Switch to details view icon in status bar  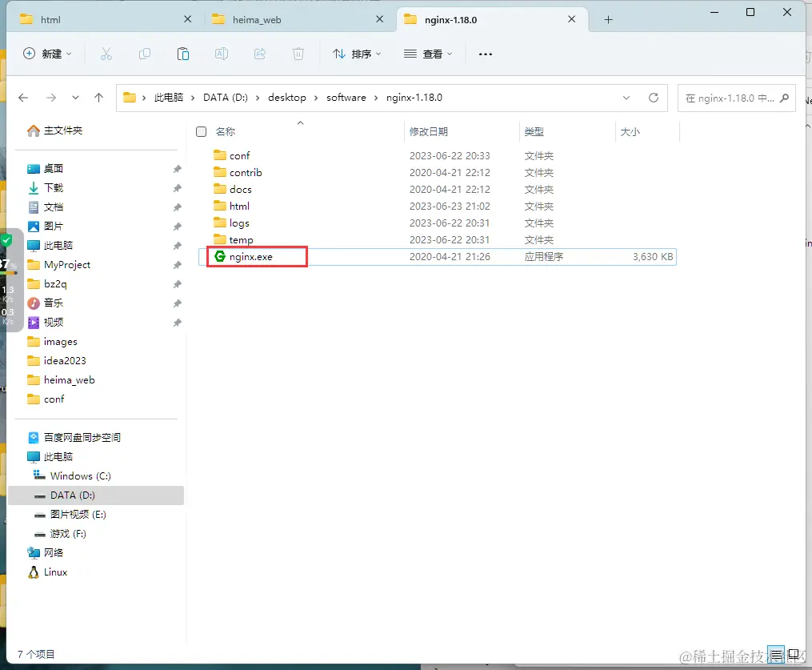click(x=776, y=655)
